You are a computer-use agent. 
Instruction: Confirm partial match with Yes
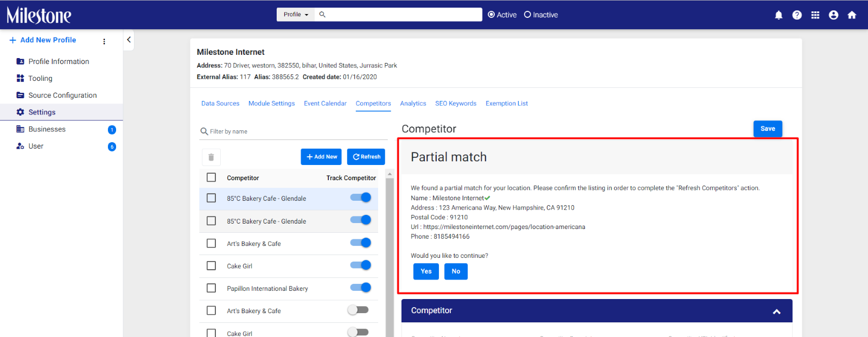(x=426, y=271)
